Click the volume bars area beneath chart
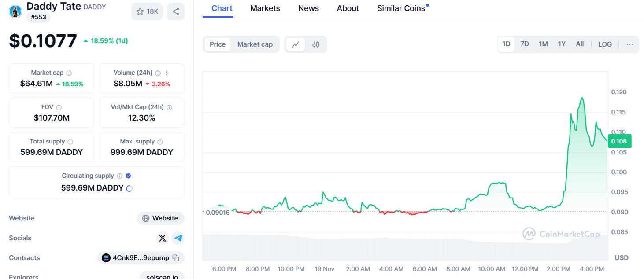This screenshot has width=644, height=279. click(x=405, y=247)
